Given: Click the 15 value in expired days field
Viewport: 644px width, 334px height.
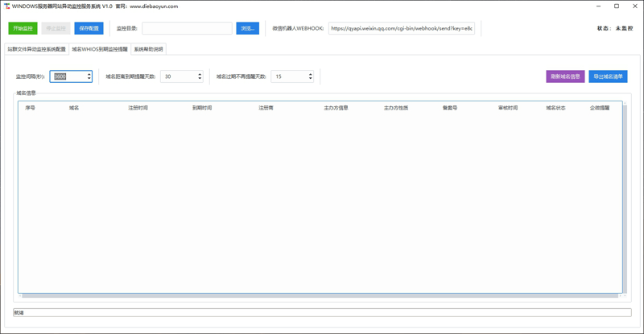Looking at the screenshot, I should pyautogui.click(x=279, y=76).
